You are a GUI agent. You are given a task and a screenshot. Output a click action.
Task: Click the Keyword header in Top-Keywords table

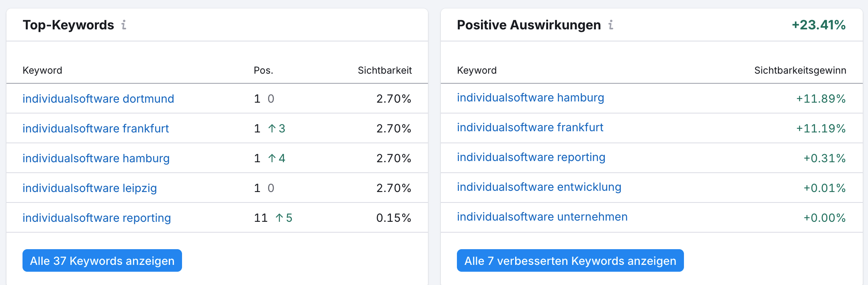pos(42,70)
